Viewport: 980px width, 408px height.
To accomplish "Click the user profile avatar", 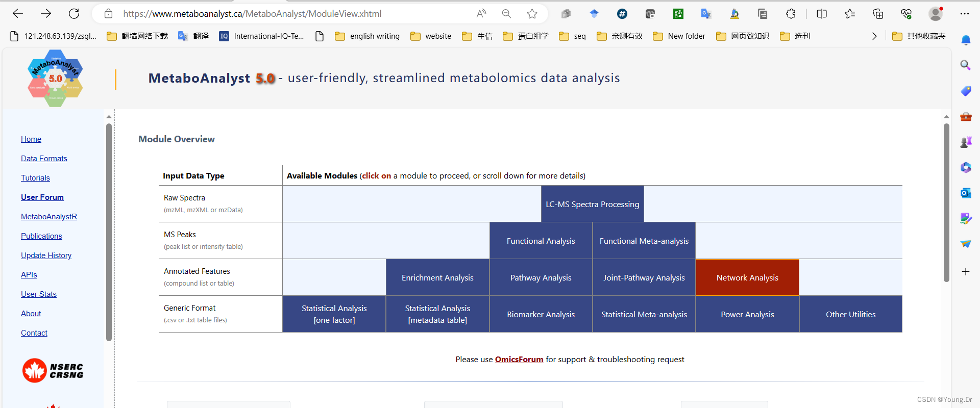I will point(936,14).
